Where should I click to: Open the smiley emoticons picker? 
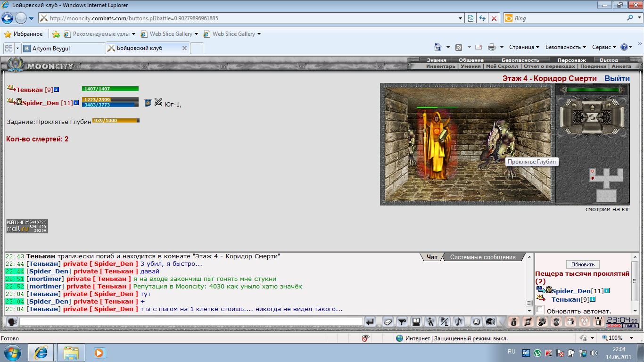coord(476,322)
